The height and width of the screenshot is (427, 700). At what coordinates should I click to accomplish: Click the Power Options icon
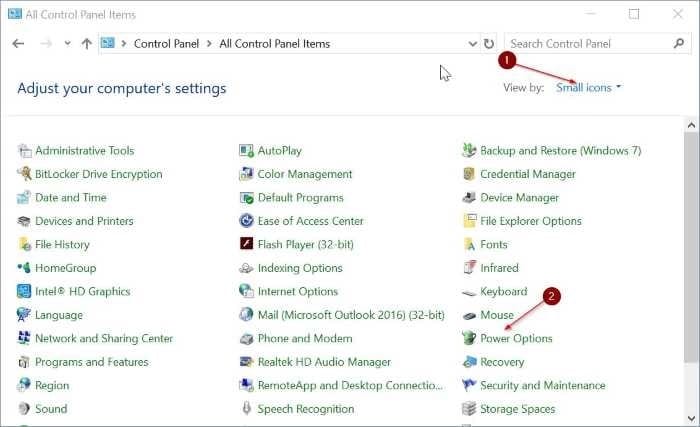[x=469, y=338]
